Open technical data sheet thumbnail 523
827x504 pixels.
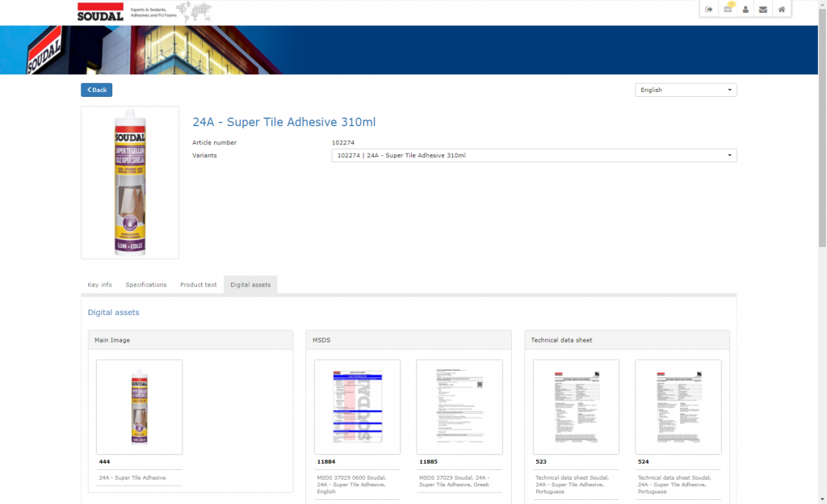click(576, 407)
